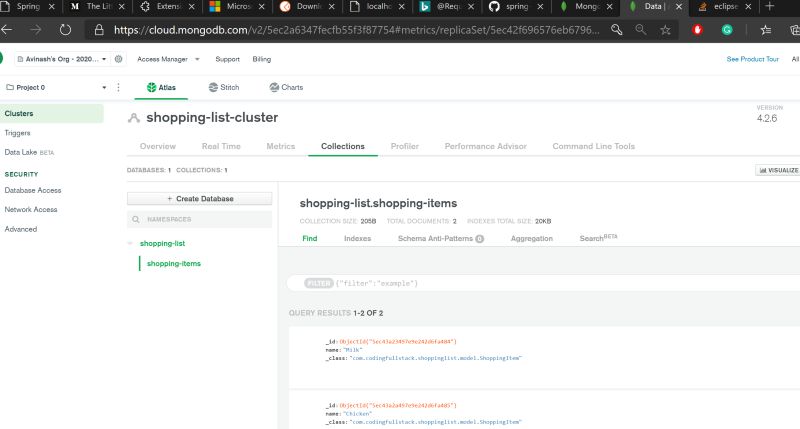Open the Command Line Tools tab

(x=594, y=146)
